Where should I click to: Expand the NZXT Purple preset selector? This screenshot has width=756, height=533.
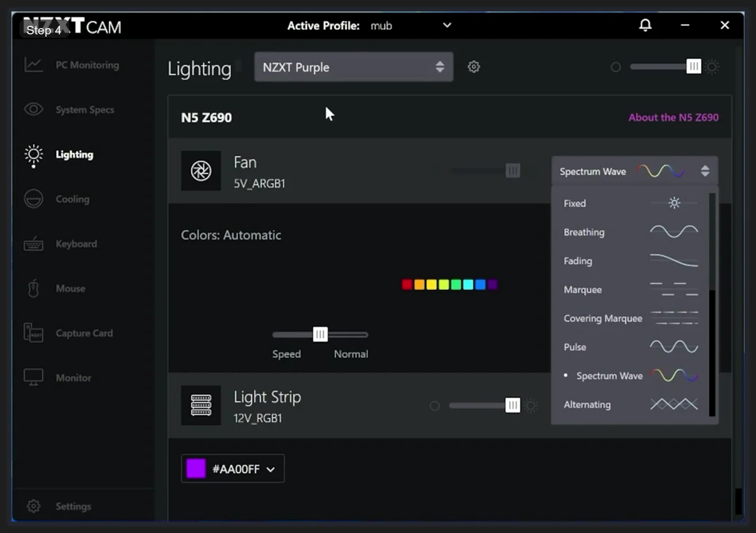[x=353, y=66]
